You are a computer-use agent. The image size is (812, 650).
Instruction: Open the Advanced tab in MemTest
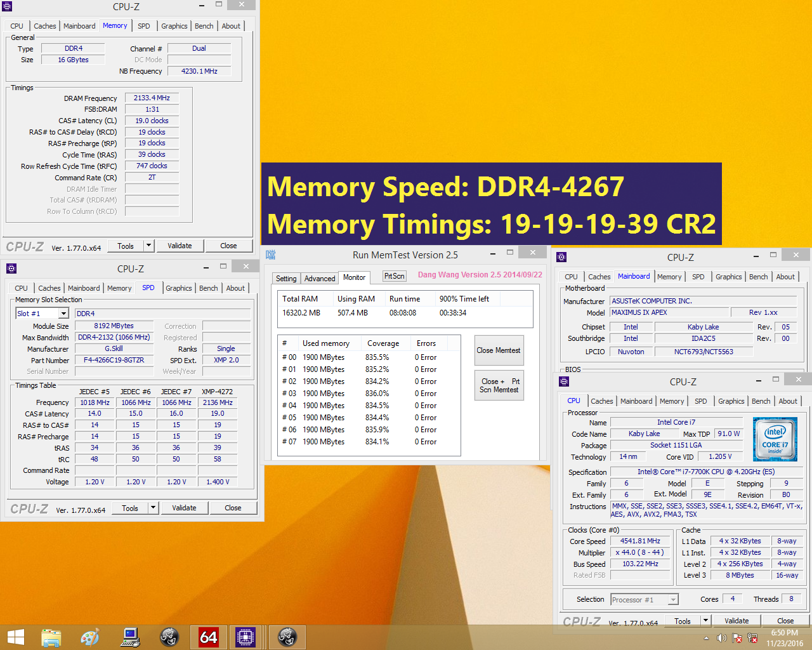(x=319, y=277)
